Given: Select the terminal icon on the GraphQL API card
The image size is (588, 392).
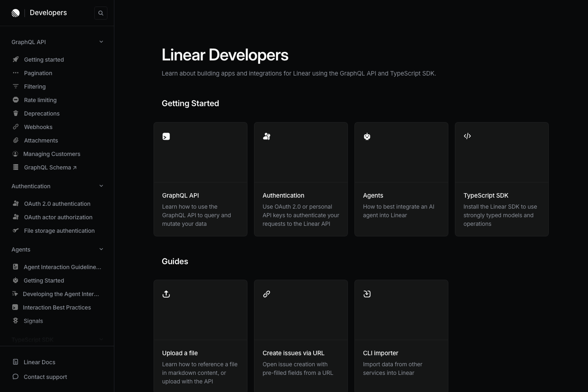Looking at the screenshot, I should (x=166, y=136).
